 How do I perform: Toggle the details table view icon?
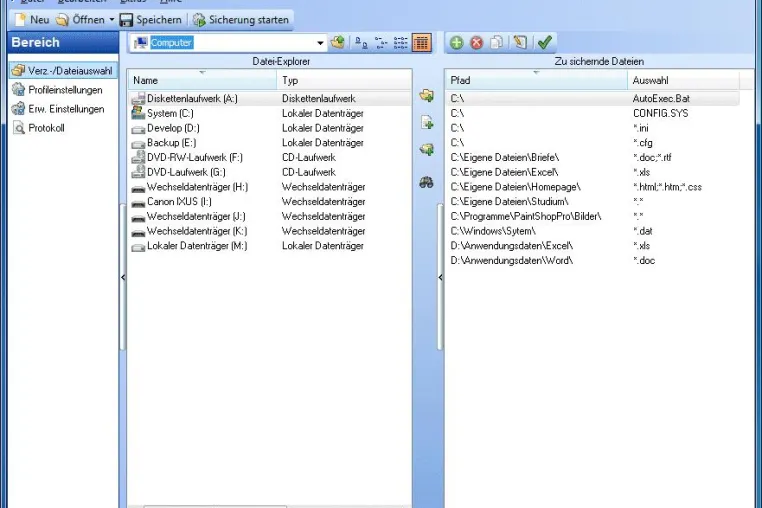point(421,43)
